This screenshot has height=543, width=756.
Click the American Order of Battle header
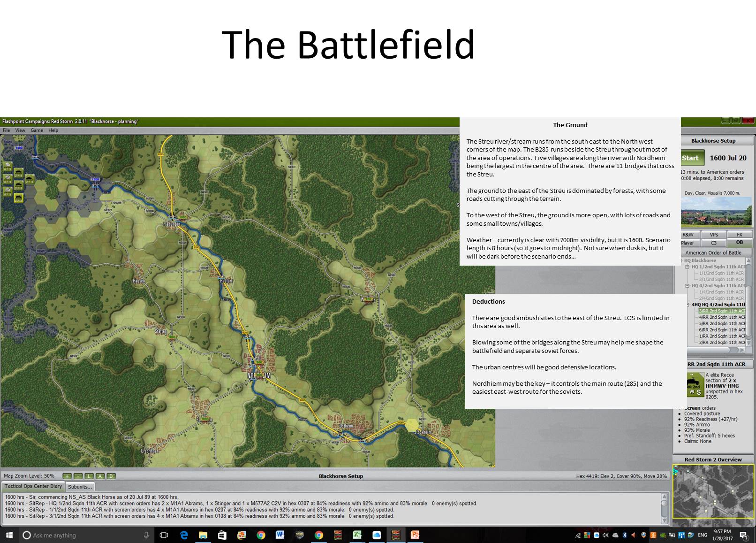pyautogui.click(x=713, y=252)
